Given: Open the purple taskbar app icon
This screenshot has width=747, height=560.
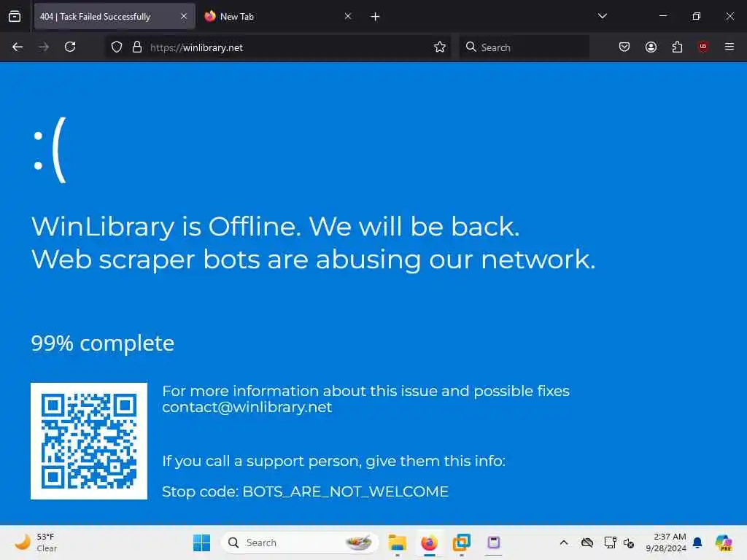Looking at the screenshot, I should (494, 542).
